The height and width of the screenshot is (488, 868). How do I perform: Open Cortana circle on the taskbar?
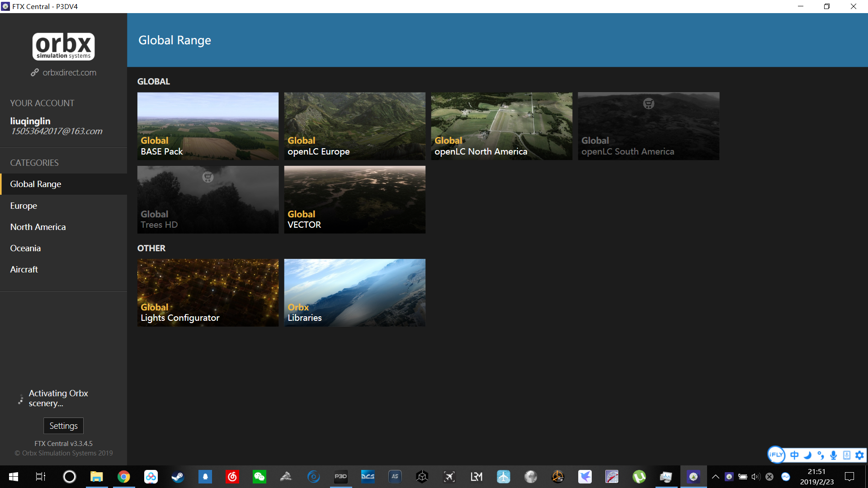point(70,477)
